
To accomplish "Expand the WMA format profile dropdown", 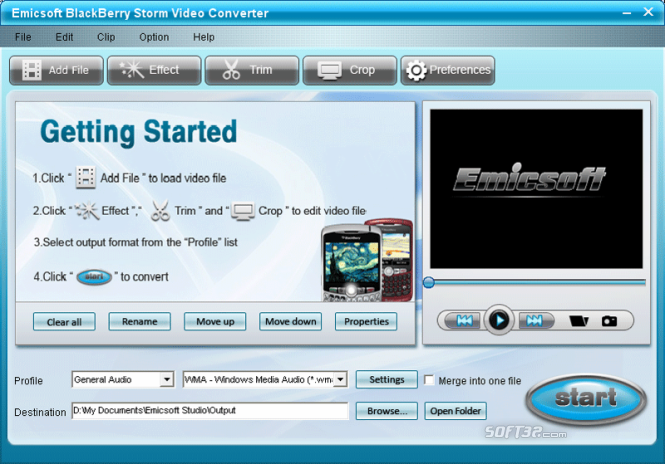I will click(341, 379).
